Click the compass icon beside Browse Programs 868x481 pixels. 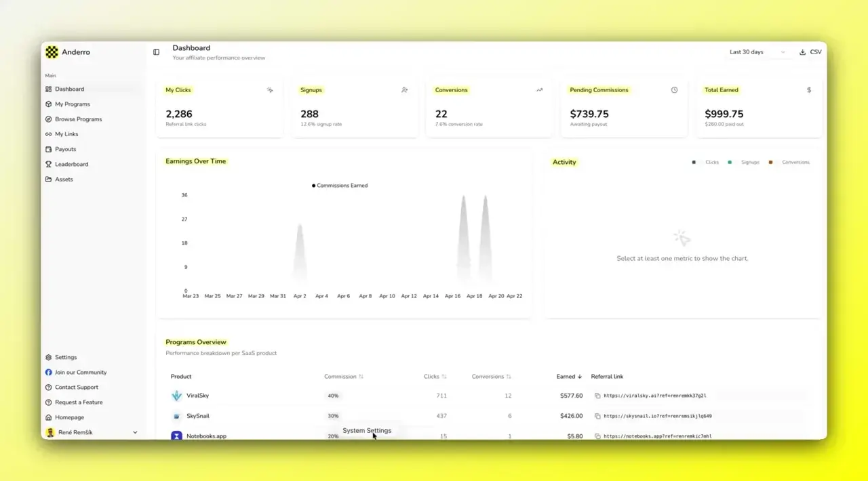coord(48,119)
